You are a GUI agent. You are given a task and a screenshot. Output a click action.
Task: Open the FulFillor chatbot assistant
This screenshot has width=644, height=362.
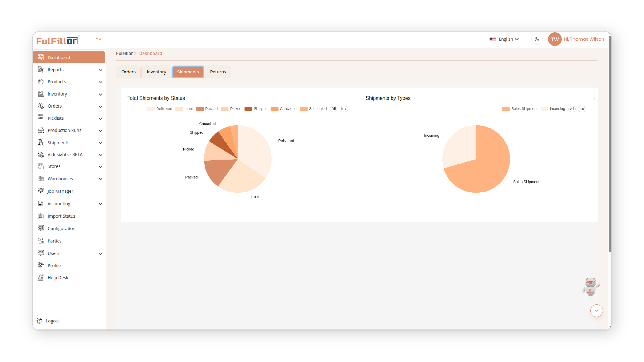pos(590,287)
